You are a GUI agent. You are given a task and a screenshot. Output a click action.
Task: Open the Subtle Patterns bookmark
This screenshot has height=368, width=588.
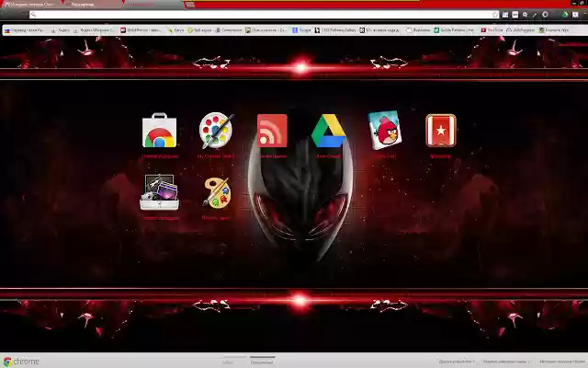click(454, 30)
